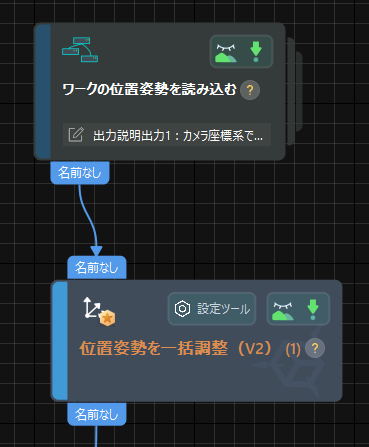This screenshot has height=447, width=369.
Task: Select the ワークの位置姿勢を読み込む step title
Action: 149,89
